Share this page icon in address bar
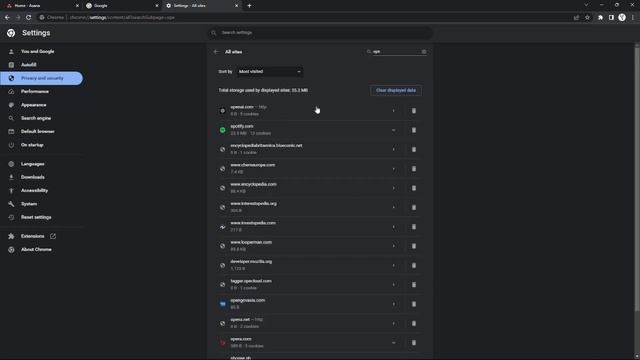Image resolution: width=640 pixels, height=360 pixels. (576, 18)
